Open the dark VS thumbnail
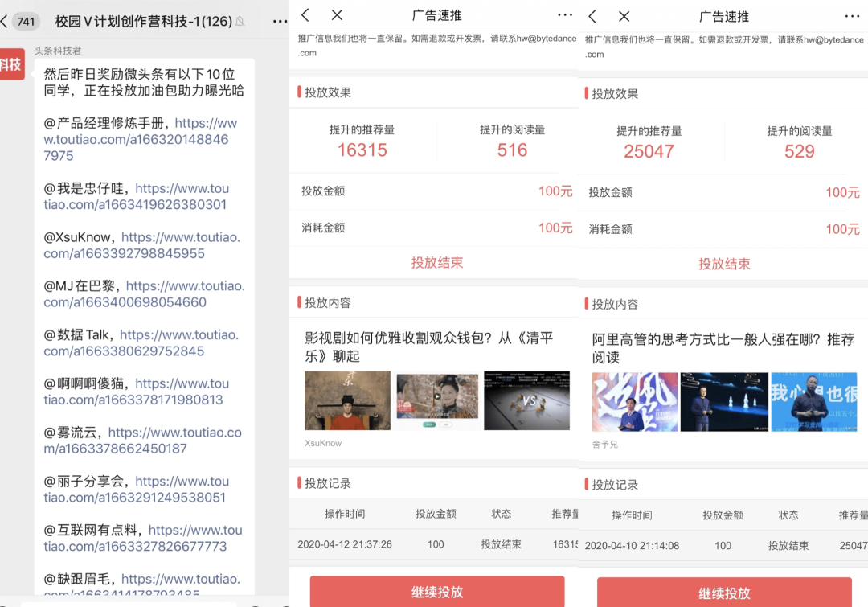Screen dimensions: 868x607 coord(526,400)
